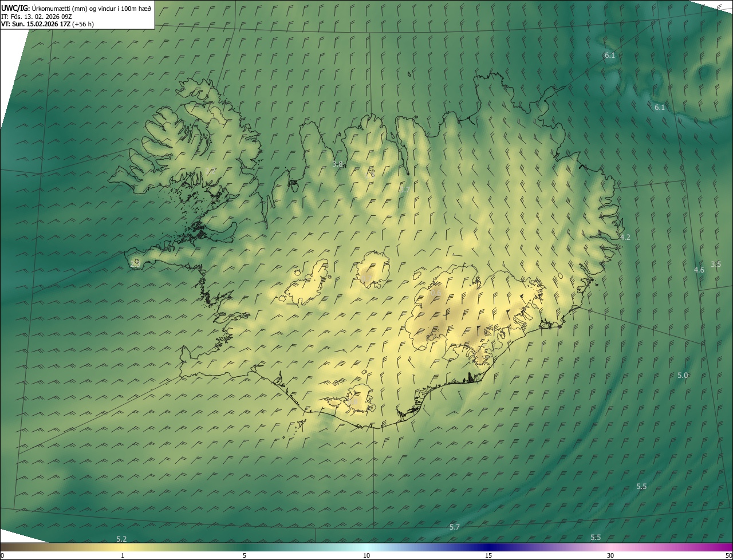733x560 pixels.
Task: Select the 2.2 value label on the map
Action: pyautogui.click(x=211, y=171)
